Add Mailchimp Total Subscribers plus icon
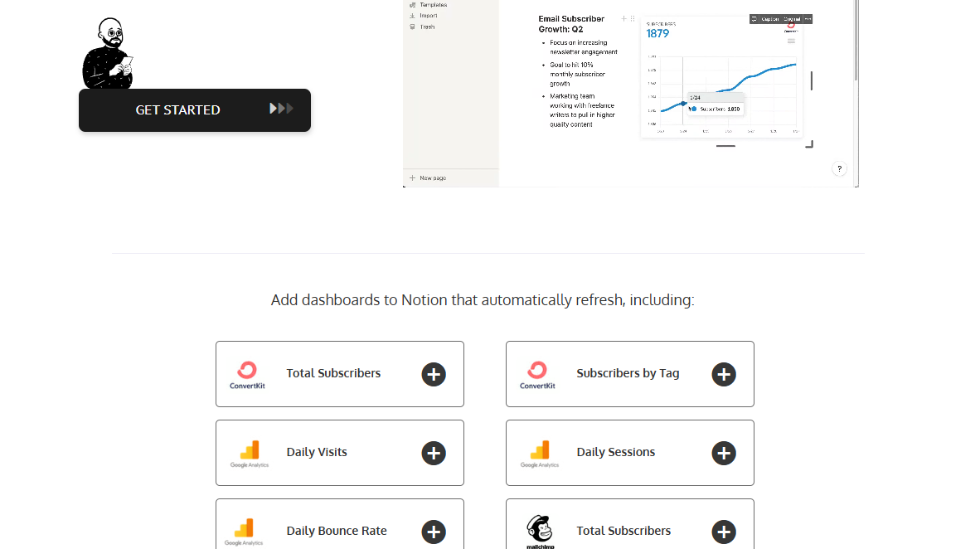980x549 pixels. [724, 532]
